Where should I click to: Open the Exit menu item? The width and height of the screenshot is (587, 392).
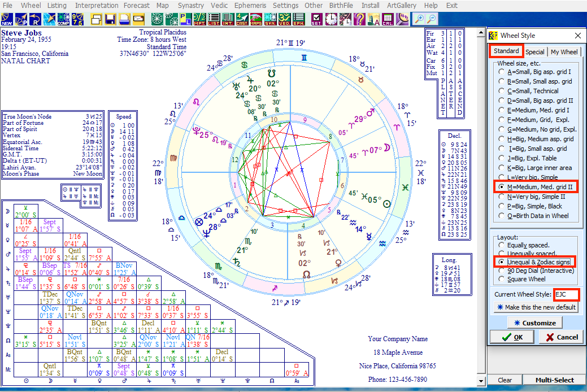point(452,5)
